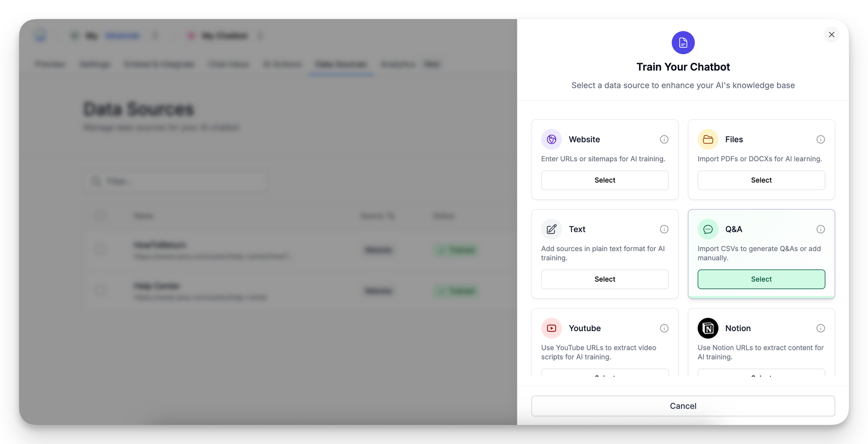
Task: View info for the Notion source
Action: pyautogui.click(x=821, y=328)
